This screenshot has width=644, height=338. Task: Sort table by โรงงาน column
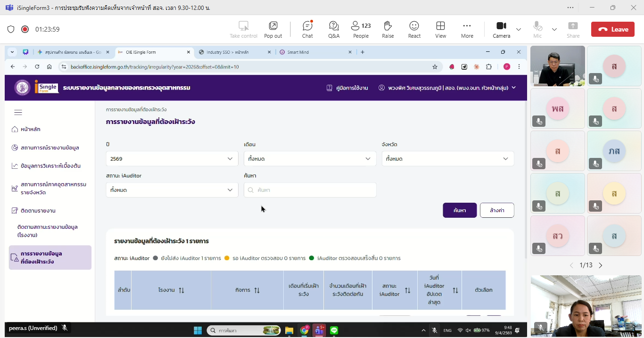[182, 290]
